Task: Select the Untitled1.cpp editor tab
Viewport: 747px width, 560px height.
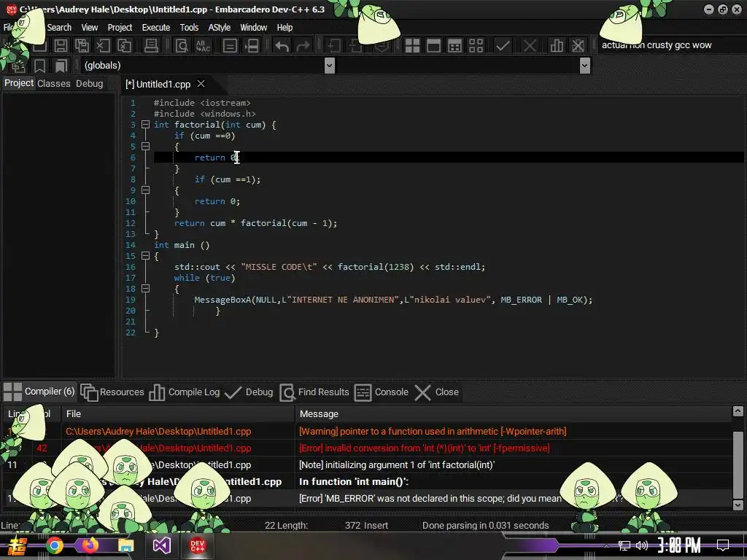Action: tap(158, 85)
